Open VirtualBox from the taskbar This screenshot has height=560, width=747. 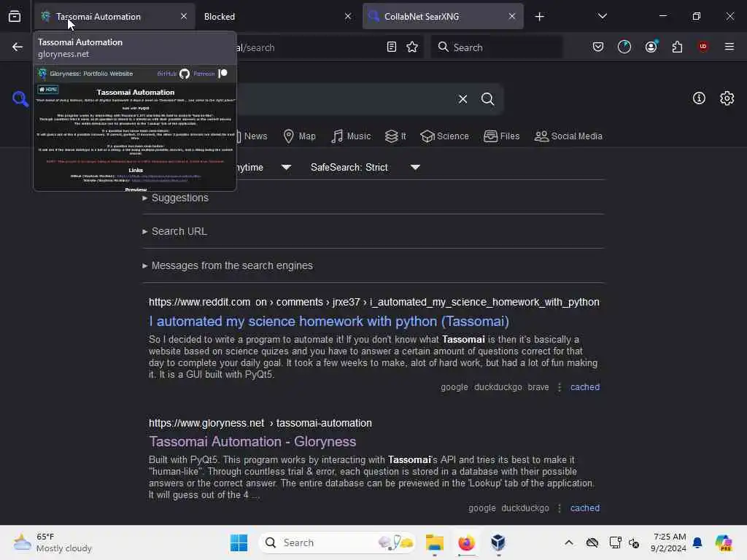click(x=498, y=542)
